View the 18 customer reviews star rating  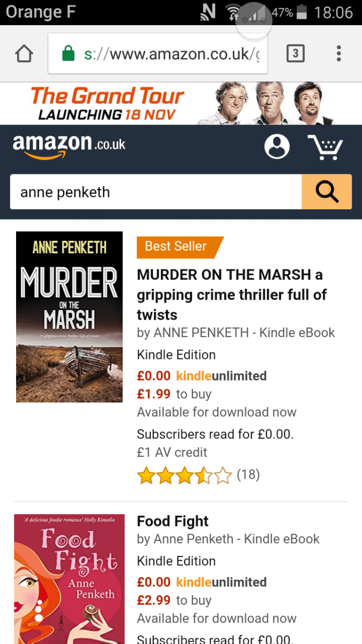(198, 475)
